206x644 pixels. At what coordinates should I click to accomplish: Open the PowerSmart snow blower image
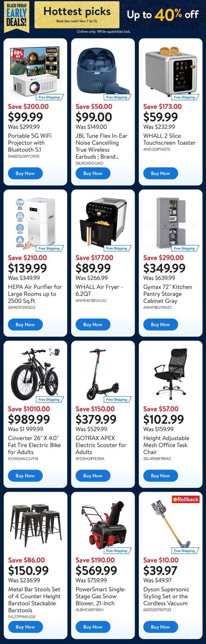(103, 525)
